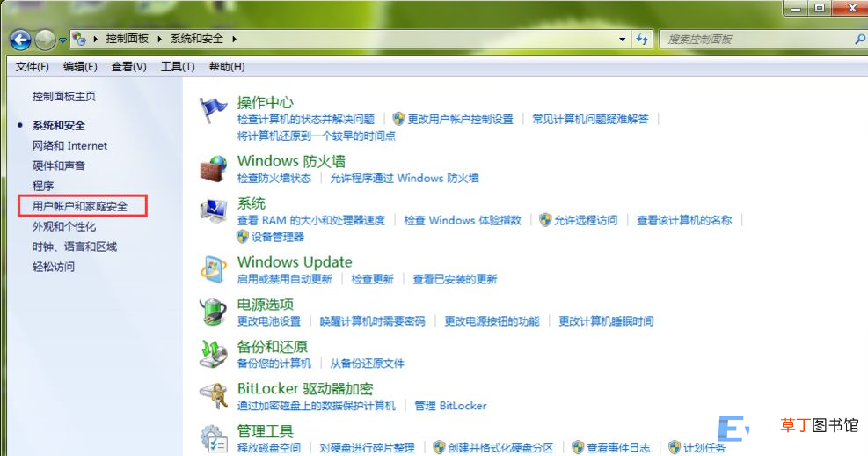Open the 查看(V) menu
This screenshot has width=868, height=456.
point(129,67)
